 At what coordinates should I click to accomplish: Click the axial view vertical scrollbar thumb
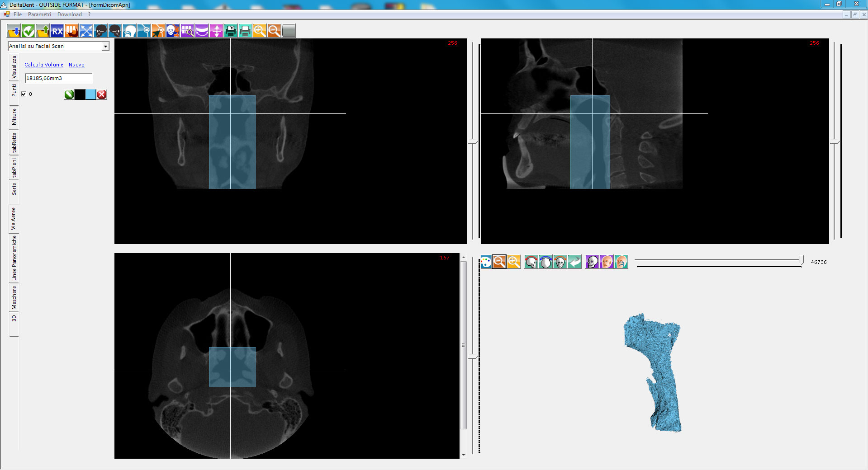[x=463, y=345]
